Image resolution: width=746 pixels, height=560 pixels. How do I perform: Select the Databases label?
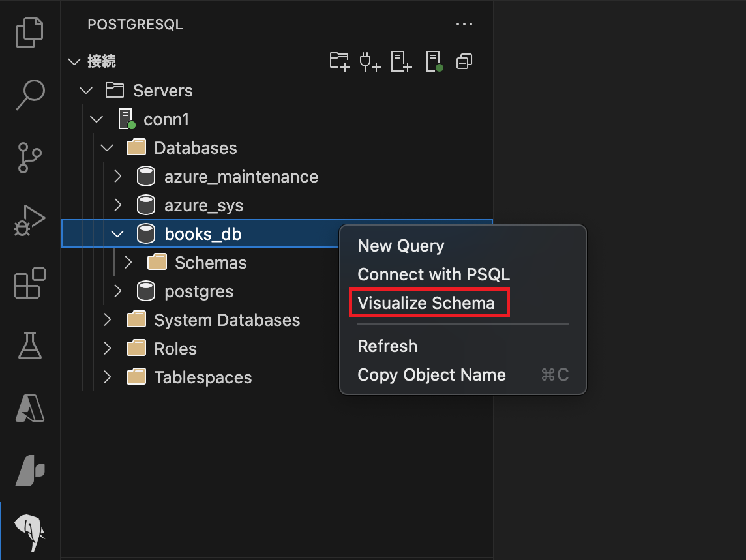point(196,148)
